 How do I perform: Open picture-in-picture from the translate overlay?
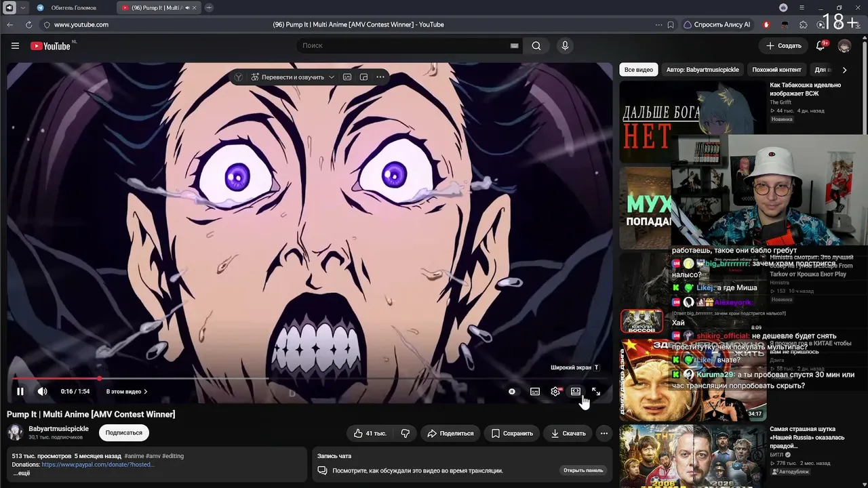tap(363, 77)
